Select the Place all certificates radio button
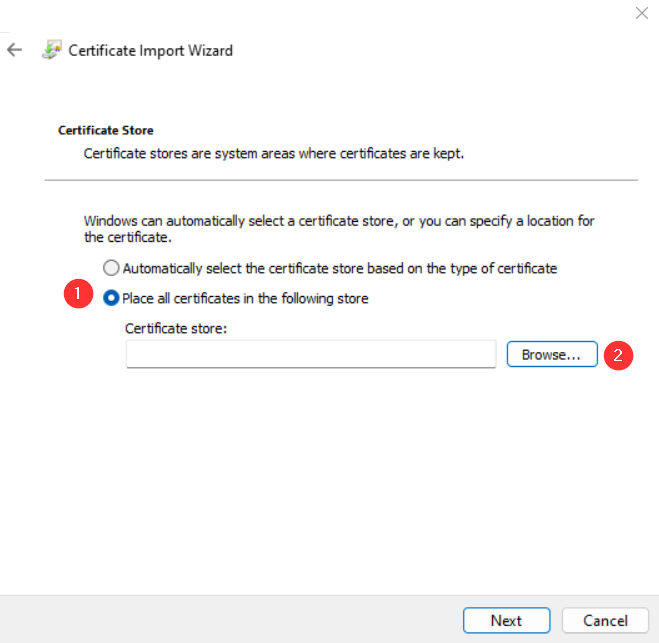The height and width of the screenshot is (643, 659). pos(111,298)
